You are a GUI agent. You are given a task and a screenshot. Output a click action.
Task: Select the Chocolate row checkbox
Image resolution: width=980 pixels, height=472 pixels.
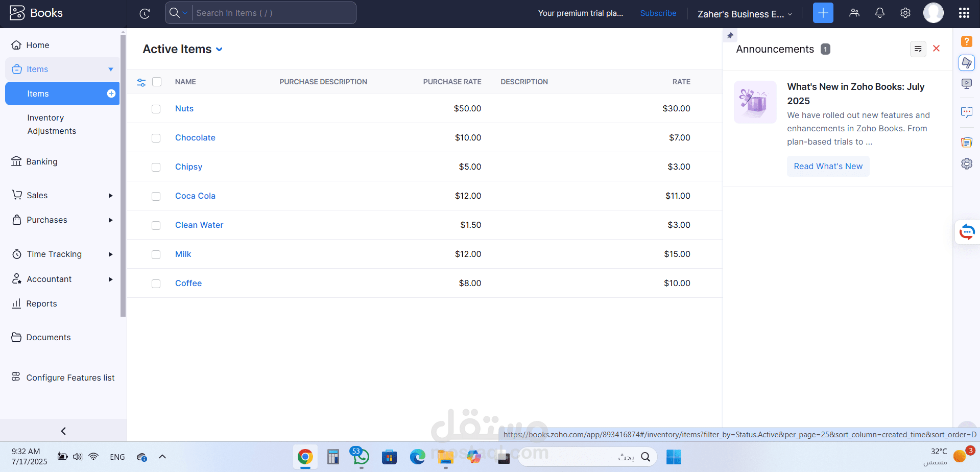tap(156, 138)
